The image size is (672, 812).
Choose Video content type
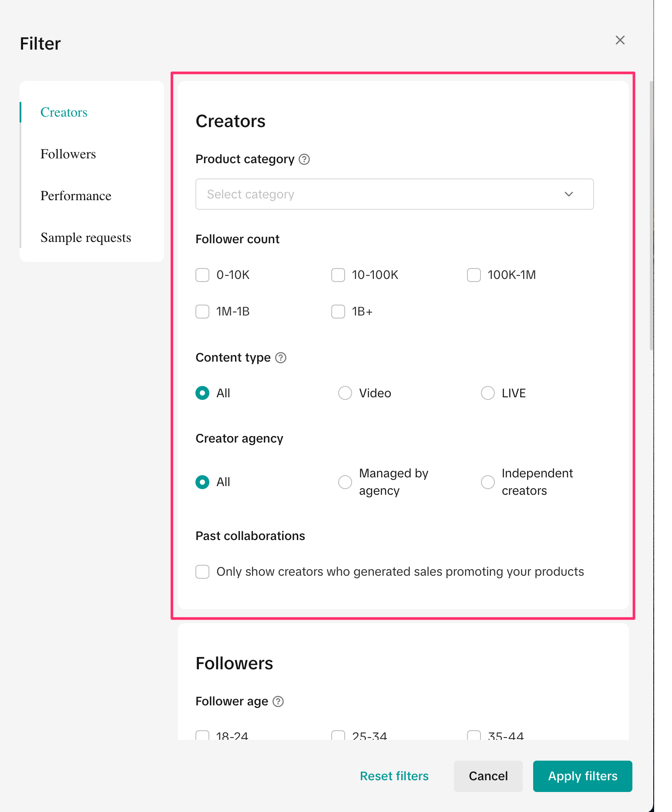(345, 393)
